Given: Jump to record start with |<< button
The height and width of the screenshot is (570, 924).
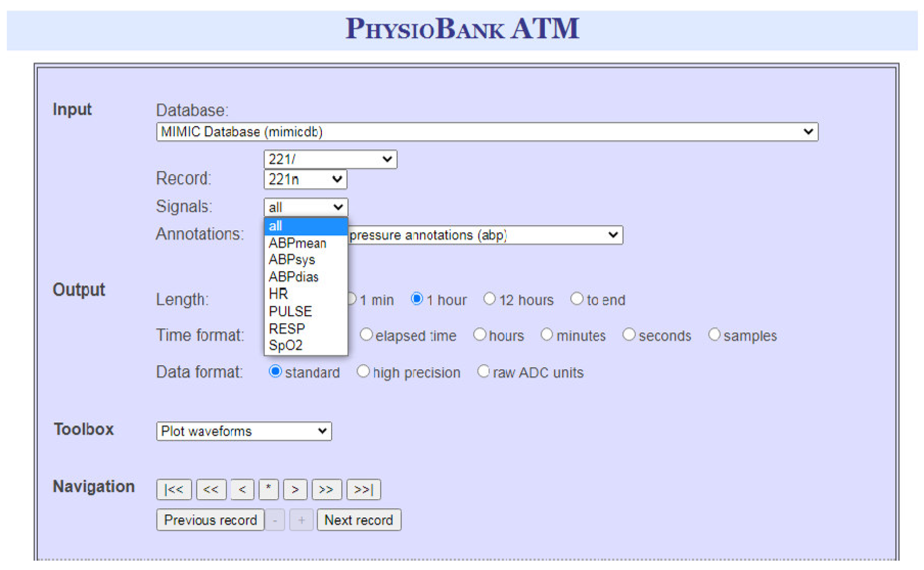Looking at the screenshot, I should pos(174,489).
